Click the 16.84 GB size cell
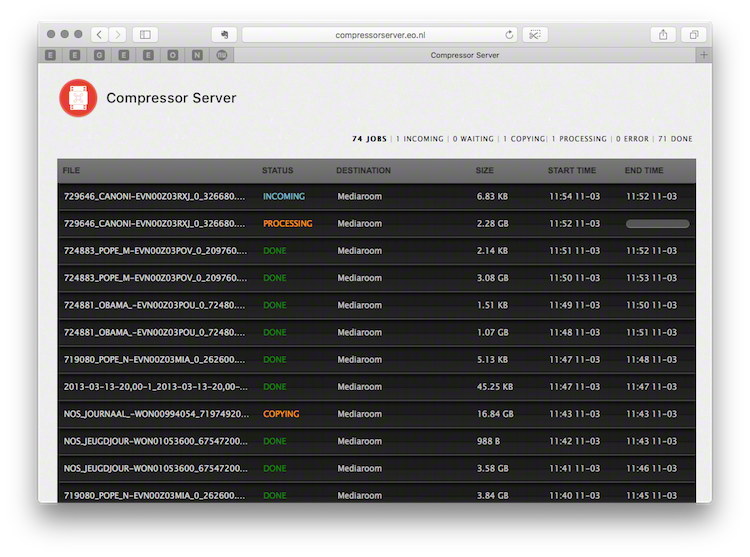Image resolution: width=750 pixels, height=557 pixels. click(x=495, y=414)
